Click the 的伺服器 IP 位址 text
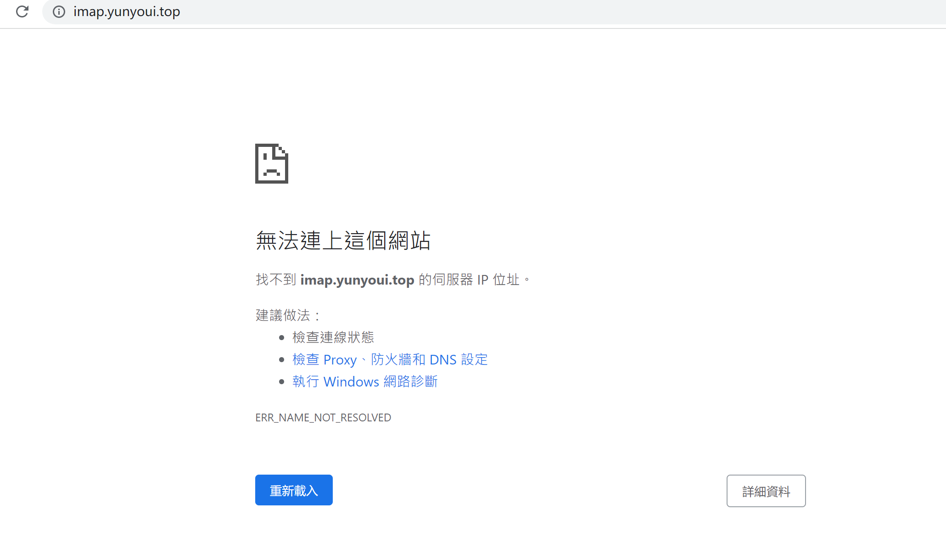Screen dimensions: 946x560 click(x=469, y=280)
